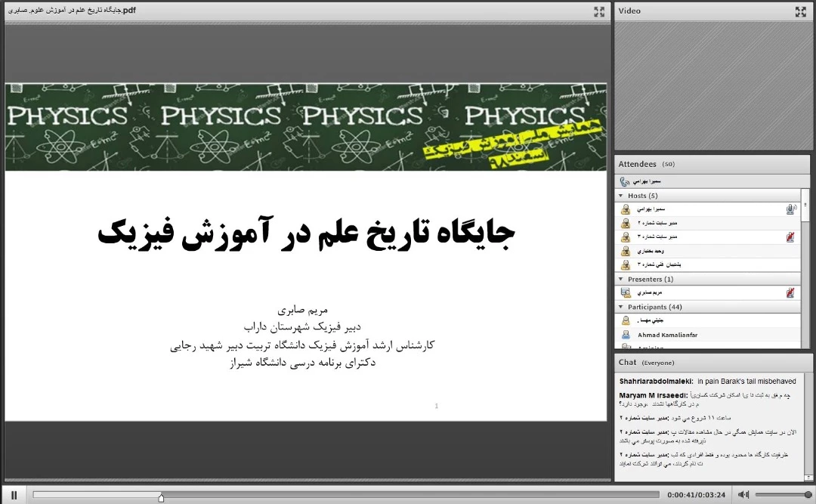816x504 pixels.
Task: Maximize the Video pod
Action: pos(800,11)
